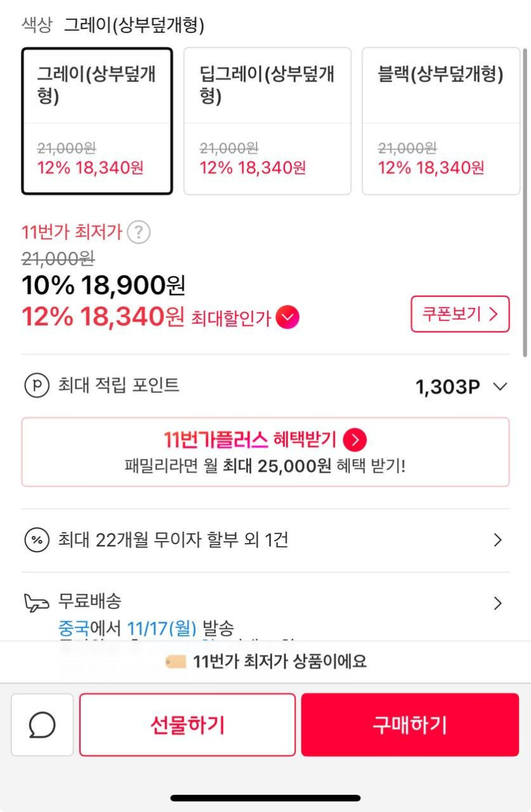Expand the 최대 적립 포인트 chevron

click(500, 387)
